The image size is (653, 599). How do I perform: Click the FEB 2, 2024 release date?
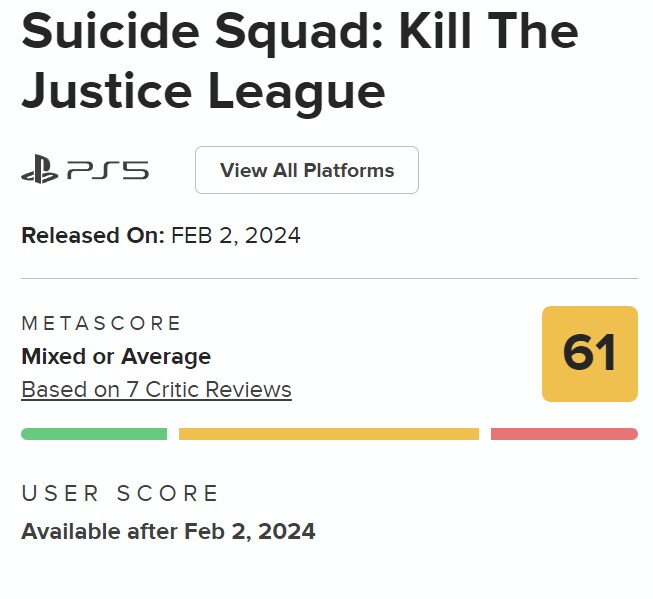point(236,236)
